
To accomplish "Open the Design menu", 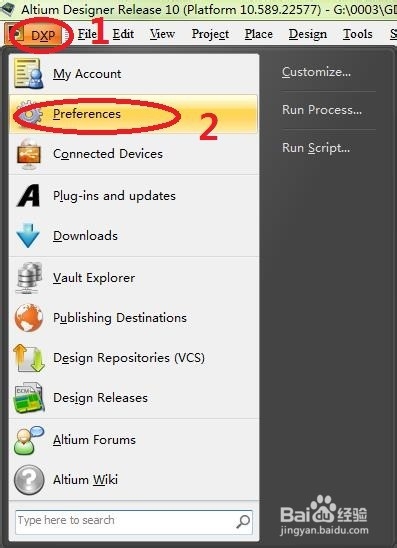I will 308,34.
